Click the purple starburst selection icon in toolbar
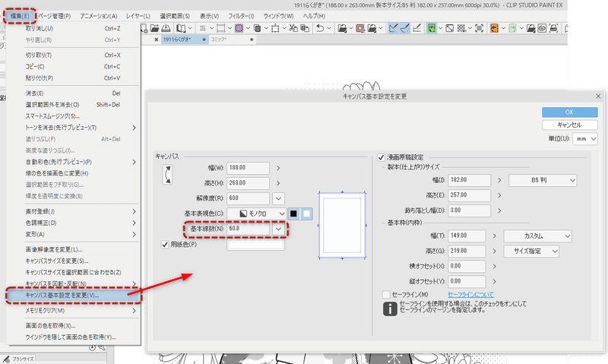Image resolution: width=608 pixels, height=364 pixels. 239,28
